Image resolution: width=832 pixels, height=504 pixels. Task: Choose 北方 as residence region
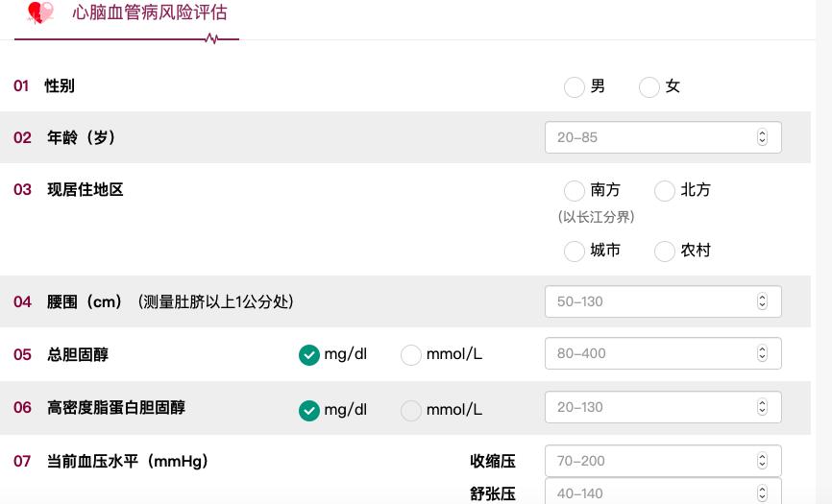point(665,191)
